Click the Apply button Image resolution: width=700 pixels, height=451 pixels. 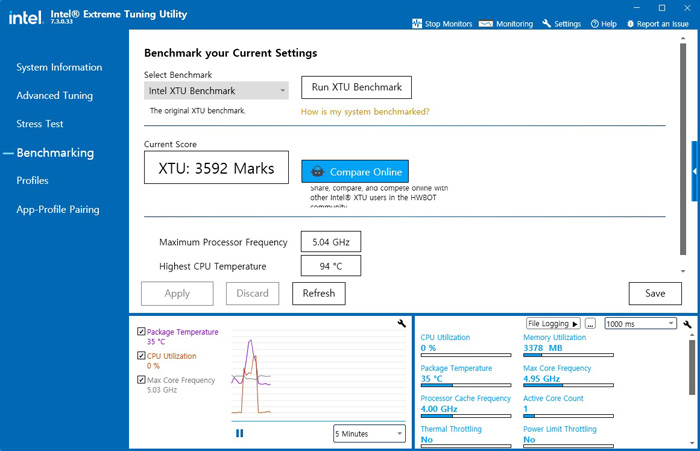(177, 293)
